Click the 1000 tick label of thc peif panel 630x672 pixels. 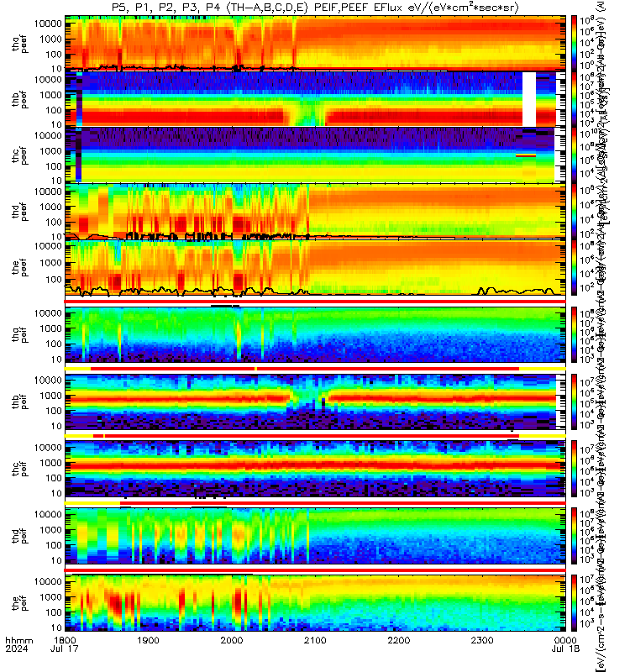click(50, 463)
